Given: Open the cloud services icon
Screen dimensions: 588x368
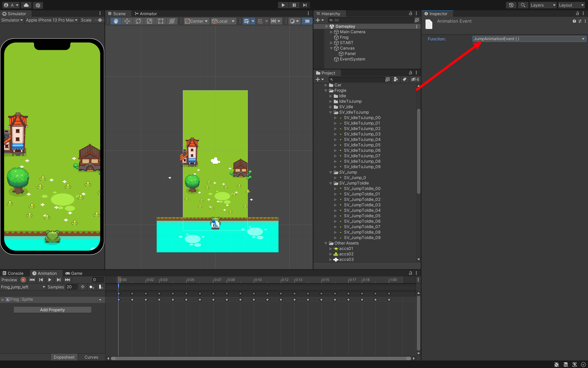Looking at the screenshot, I should pos(26,5).
